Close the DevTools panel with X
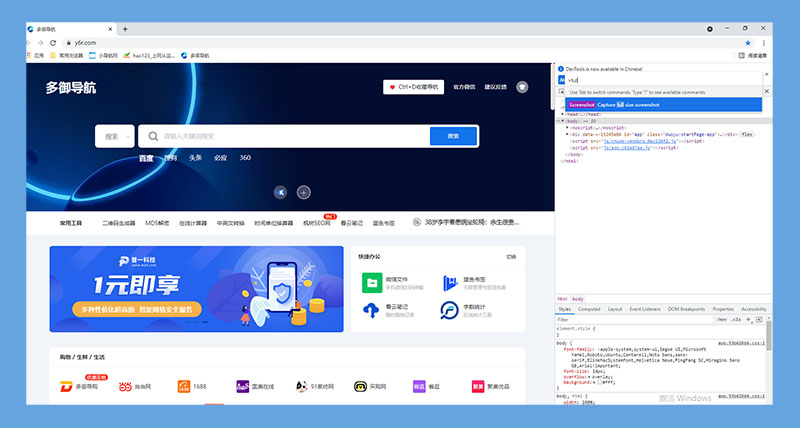The image size is (800, 428). [x=766, y=91]
